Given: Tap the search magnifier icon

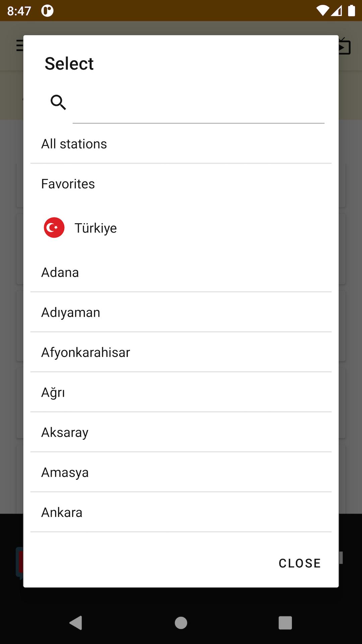Looking at the screenshot, I should 58,102.
